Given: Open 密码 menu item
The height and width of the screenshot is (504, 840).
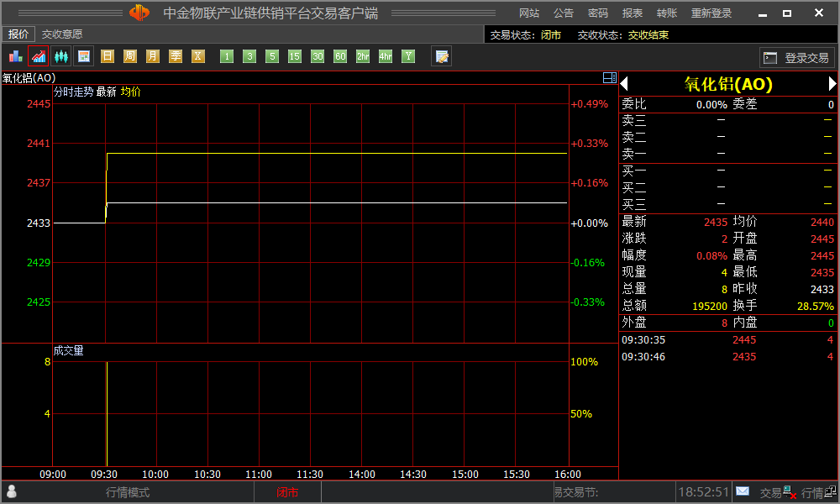Looking at the screenshot, I should (598, 13).
